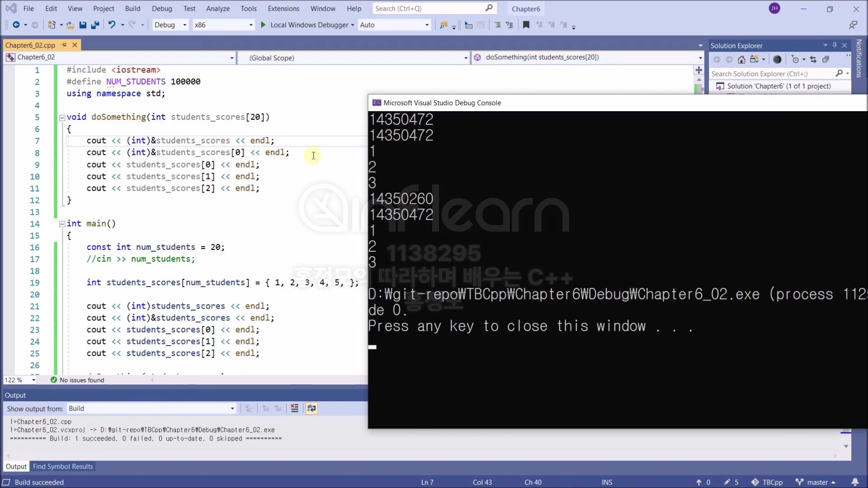This screenshot has width=868, height=488.
Task: Open the Build menu
Action: pos(132,9)
